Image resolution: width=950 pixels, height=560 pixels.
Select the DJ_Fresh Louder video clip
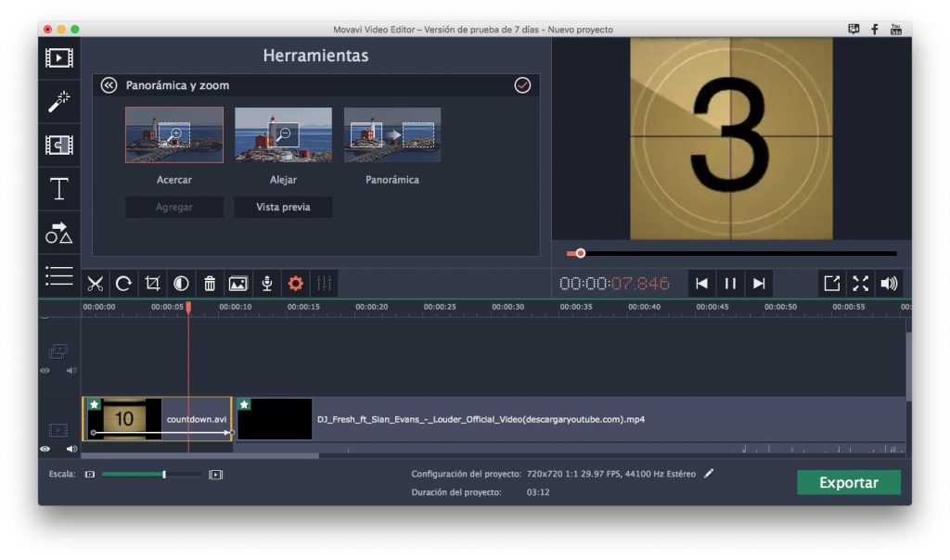coord(571,419)
